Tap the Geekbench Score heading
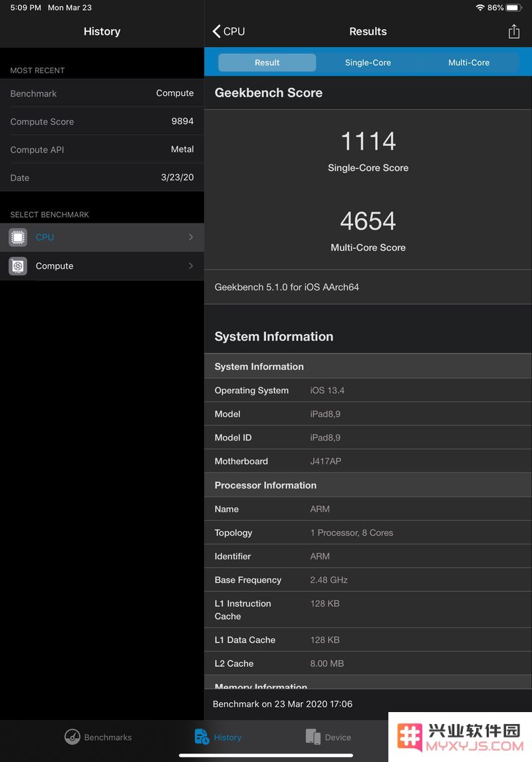 (x=269, y=93)
